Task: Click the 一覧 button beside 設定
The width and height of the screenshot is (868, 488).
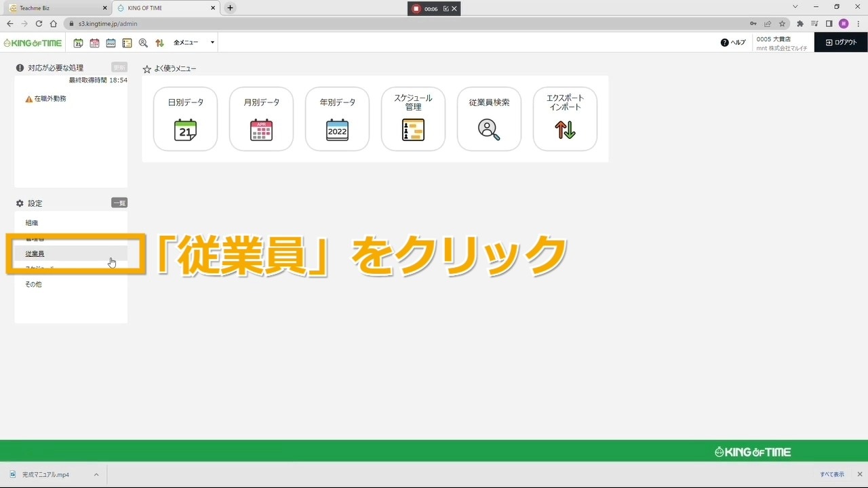Action: (119, 203)
